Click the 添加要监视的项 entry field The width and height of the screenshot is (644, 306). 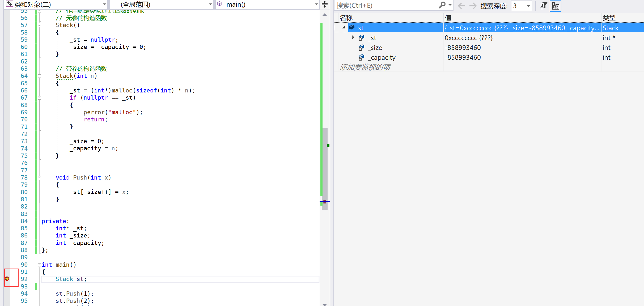pos(365,67)
